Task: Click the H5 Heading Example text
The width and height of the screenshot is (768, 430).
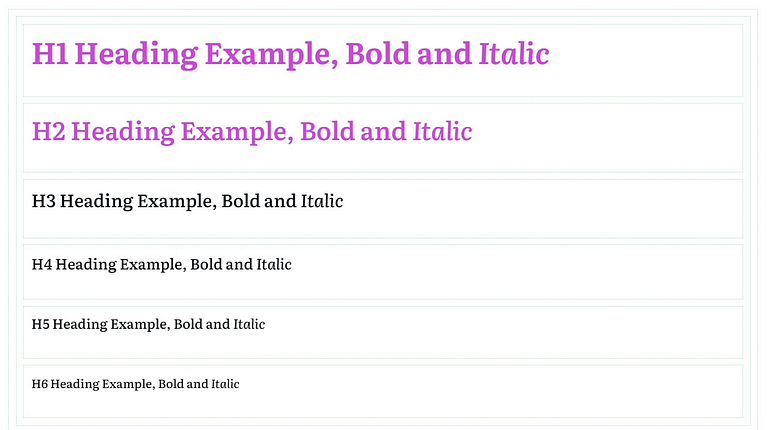Action: [x=148, y=324]
